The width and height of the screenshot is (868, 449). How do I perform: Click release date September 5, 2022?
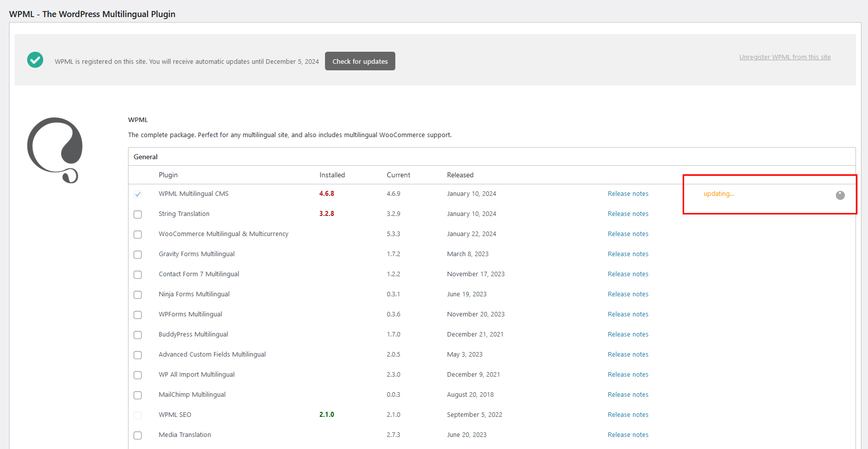click(475, 415)
